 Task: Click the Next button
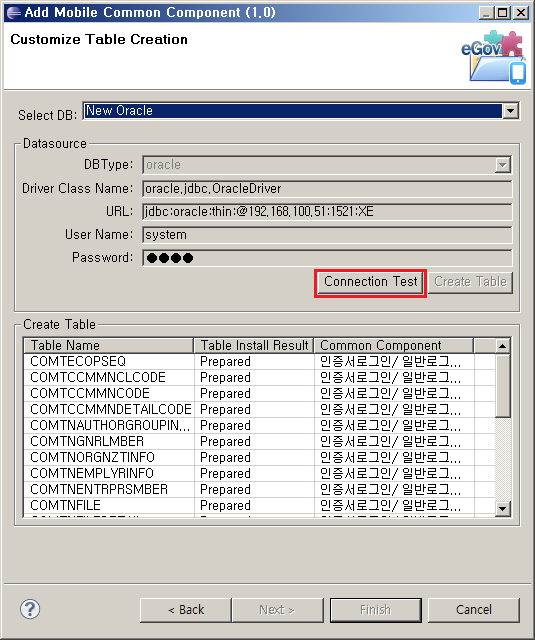277,610
